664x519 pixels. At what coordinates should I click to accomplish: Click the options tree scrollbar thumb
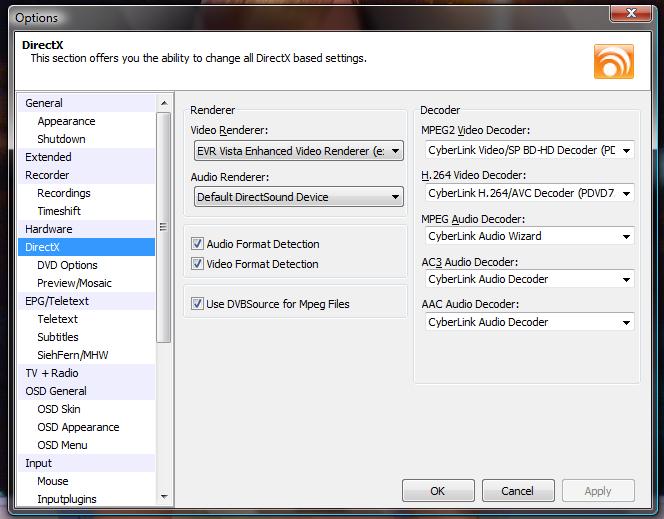pyautogui.click(x=163, y=227)
